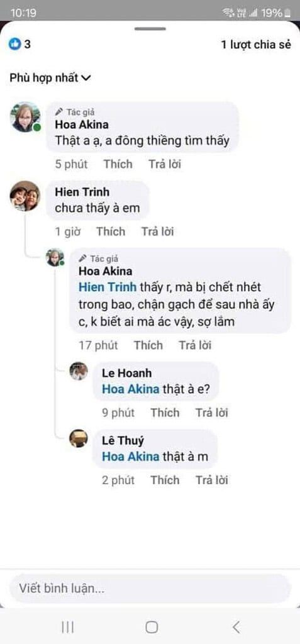Tap the blue 'Hien Trinh' mention link

[x=108, y=287]
